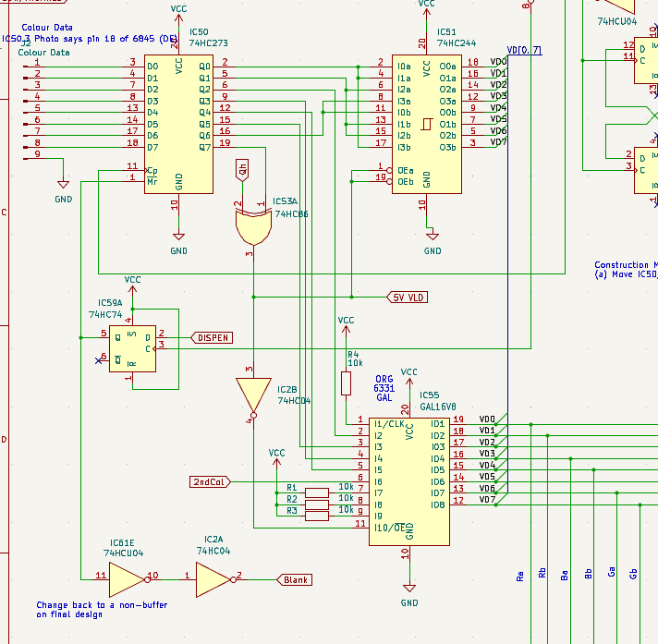Screen dimensions: 658x644
Task: Click the ORG 6331 GAL text note
Action: tap(384, 388)
